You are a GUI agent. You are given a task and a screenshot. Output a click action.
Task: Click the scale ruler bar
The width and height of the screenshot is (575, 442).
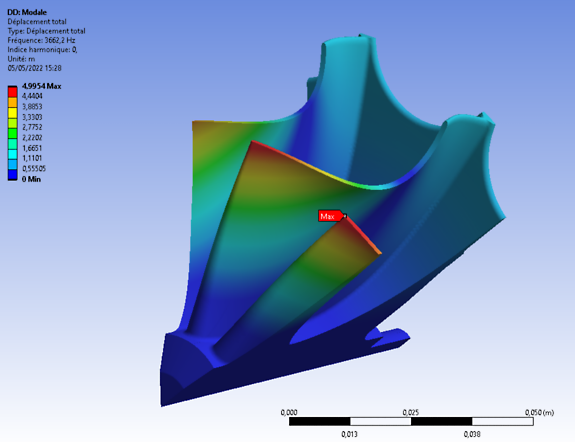coord(411,421)
